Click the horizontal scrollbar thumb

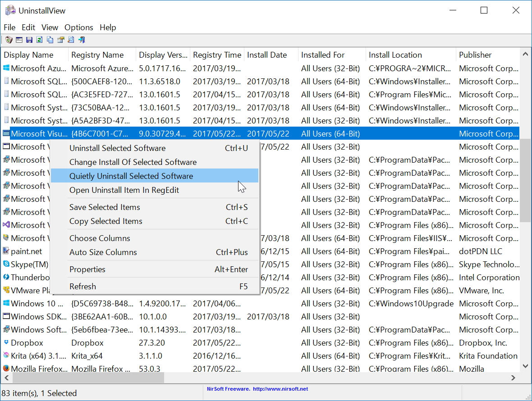[x=88, y=378]
